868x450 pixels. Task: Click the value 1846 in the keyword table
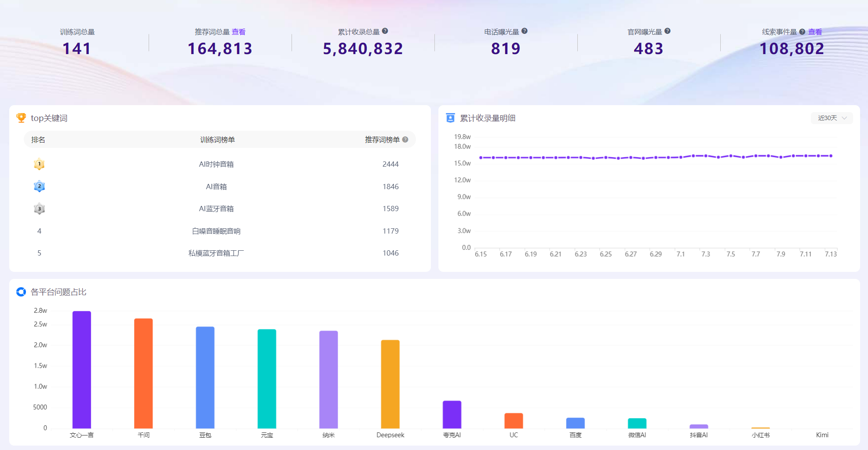pos(390,187)
